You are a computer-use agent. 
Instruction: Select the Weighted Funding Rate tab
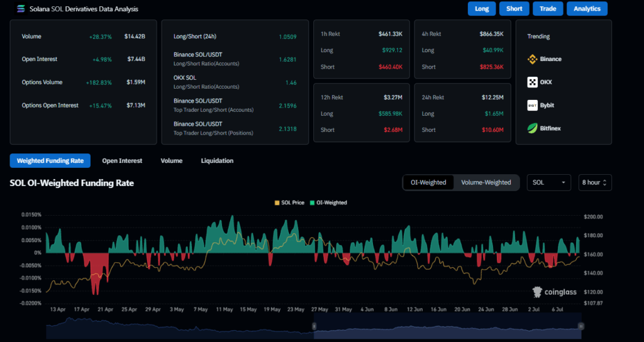pyautogui.click(x=50, y=161)
